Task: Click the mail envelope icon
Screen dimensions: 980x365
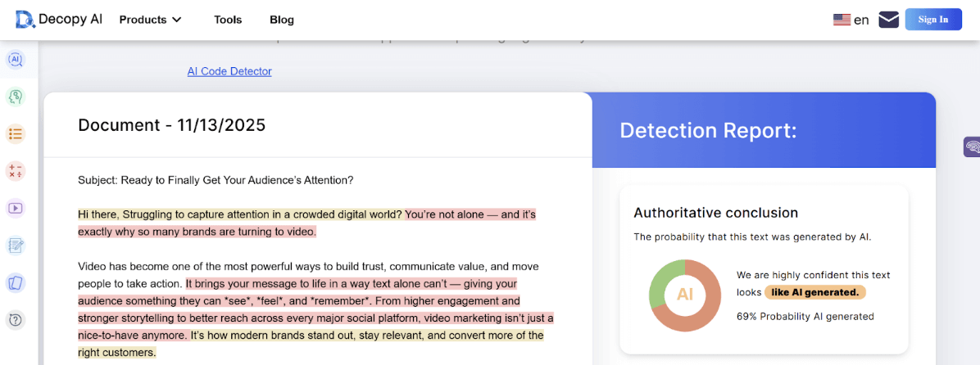Action: click(x=889, y=20)
